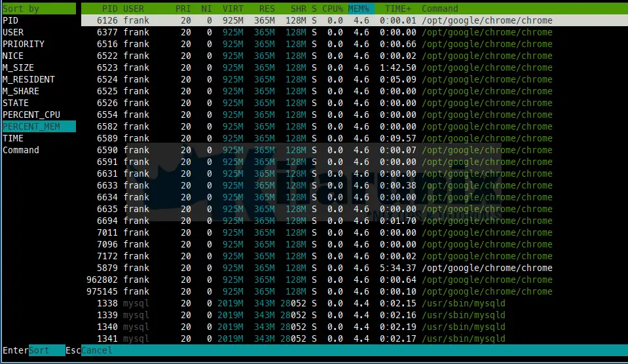Select process with TIME 1:42.50
Screen dimensions: 628x364
click(x=354, y=67)
